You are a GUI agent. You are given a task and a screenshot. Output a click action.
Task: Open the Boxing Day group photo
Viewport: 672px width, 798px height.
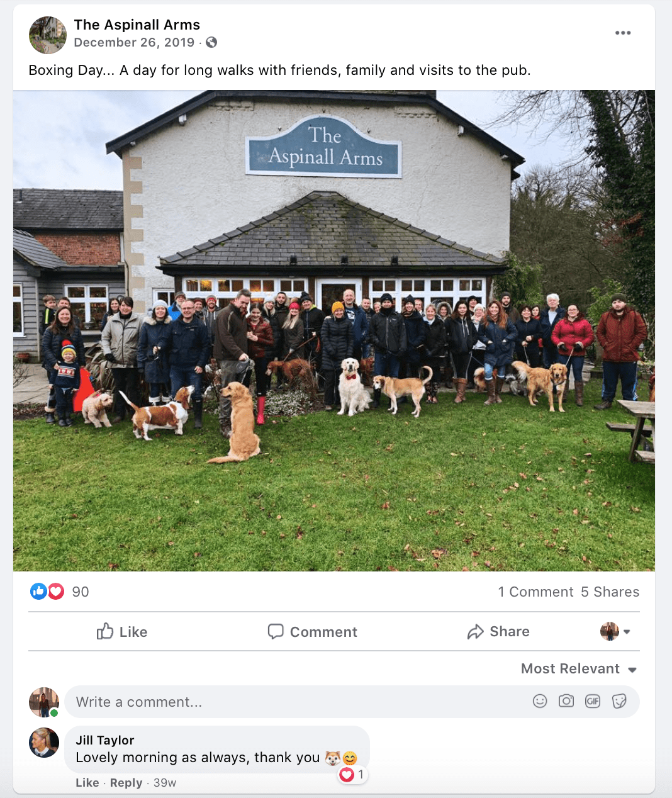[334, 330]
